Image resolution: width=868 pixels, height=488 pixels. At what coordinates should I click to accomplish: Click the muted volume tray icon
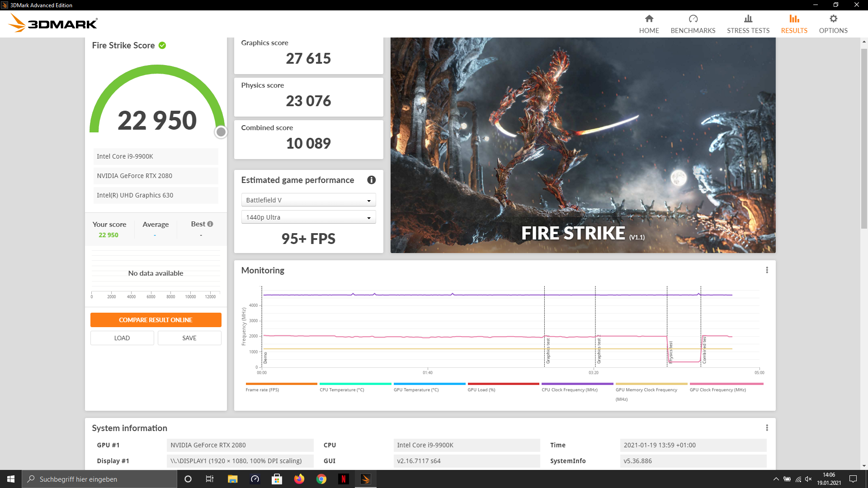click(x=808, y=479)
